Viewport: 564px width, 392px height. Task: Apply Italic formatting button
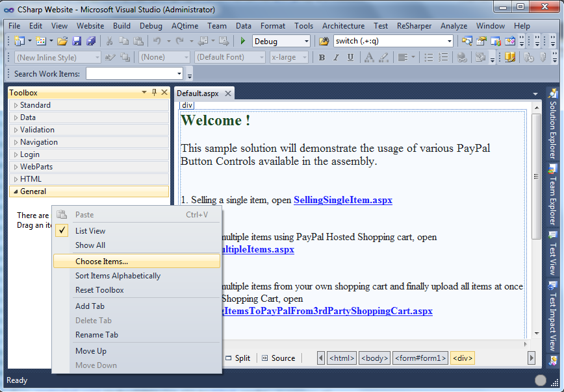[337, 57]
